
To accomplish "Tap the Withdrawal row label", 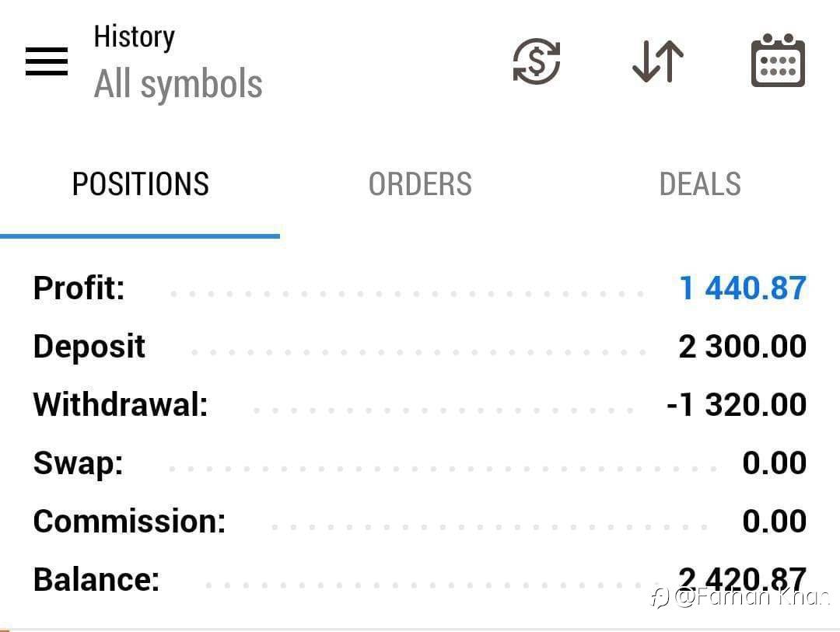I will point(121,405).
